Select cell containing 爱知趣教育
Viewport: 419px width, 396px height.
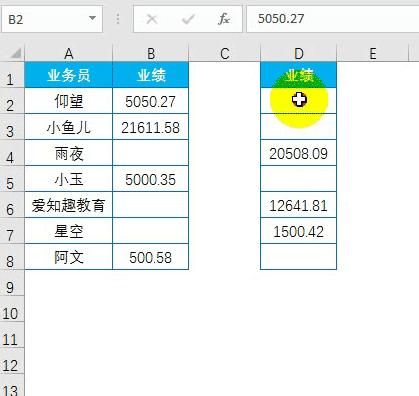[x=69, y=205]
